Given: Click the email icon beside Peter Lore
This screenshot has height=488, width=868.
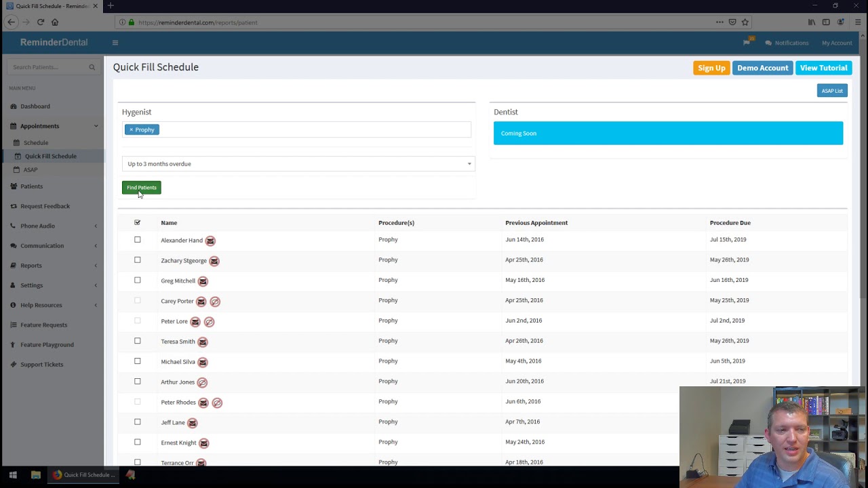Looking at the screenshot, I should click(195, 322).
